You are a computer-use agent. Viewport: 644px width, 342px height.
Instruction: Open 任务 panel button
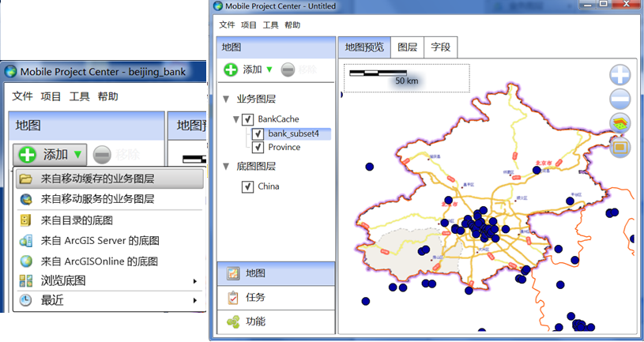coord(276,298)
